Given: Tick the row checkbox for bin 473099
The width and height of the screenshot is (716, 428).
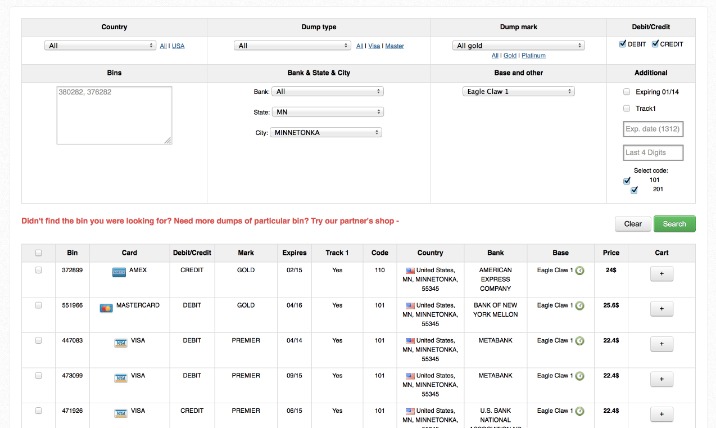Looking at the screenshot, I should (38, 375).
